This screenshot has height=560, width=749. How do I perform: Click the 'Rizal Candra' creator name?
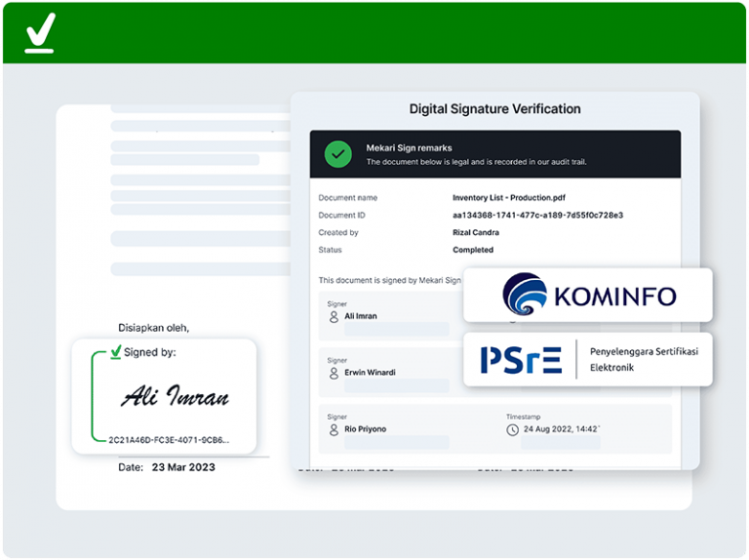click(476, 233)
